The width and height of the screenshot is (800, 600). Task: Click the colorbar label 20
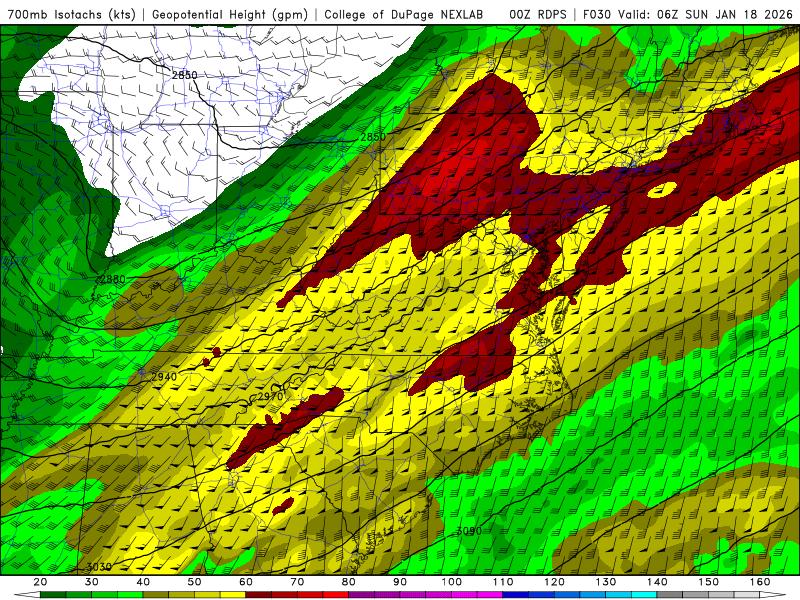coord(40,582)
